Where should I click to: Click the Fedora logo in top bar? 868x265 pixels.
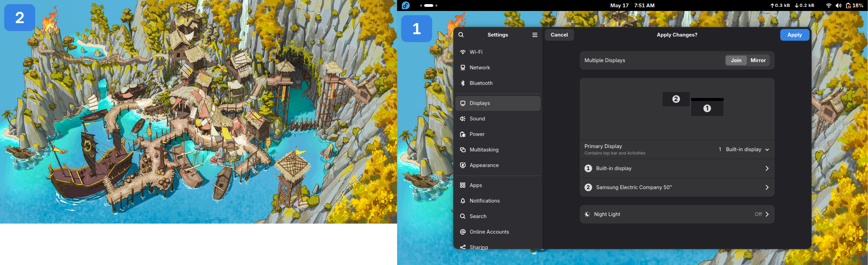pos(406,5)
